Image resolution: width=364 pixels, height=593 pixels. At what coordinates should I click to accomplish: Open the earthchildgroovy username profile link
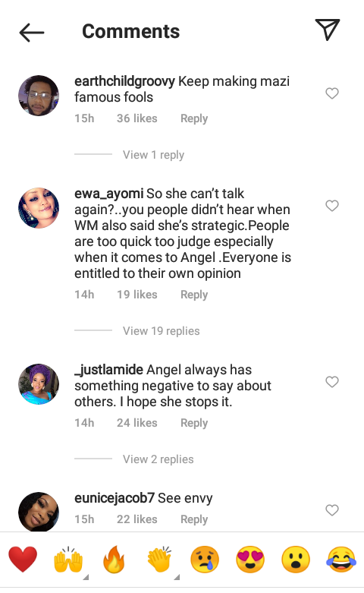124,81
